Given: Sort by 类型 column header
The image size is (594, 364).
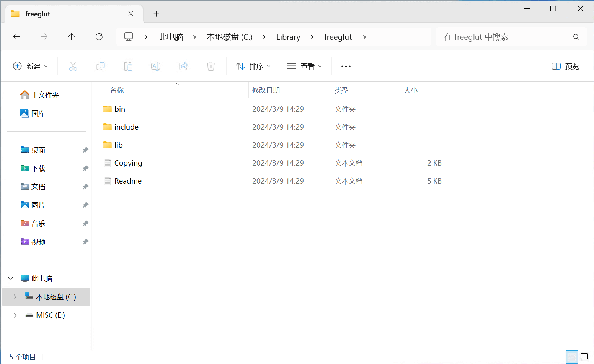Looking at the screenshot, I should coord(342,90).
